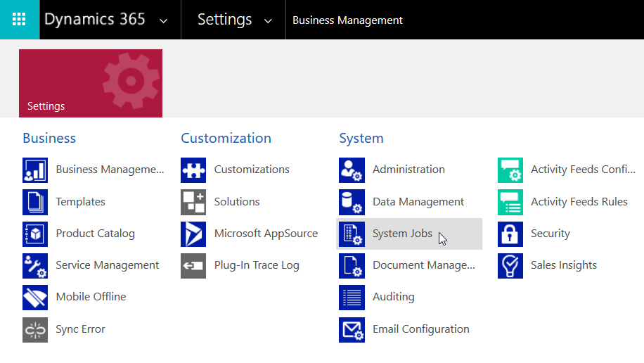644x363 pixels.
Task: Click the Administration person-gear icon
Action: pos(352,170)
